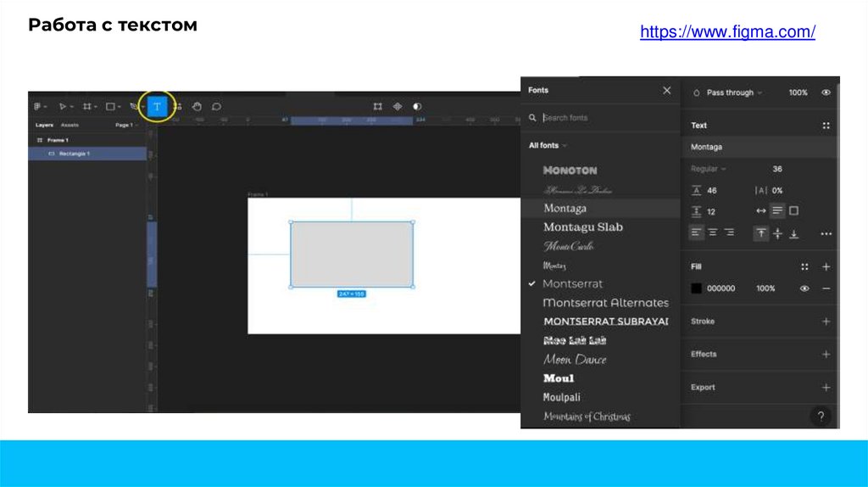The height and width of the screenshot is (487, 868).
Task: Set fixed size text resizing
Action: point(793,211)
